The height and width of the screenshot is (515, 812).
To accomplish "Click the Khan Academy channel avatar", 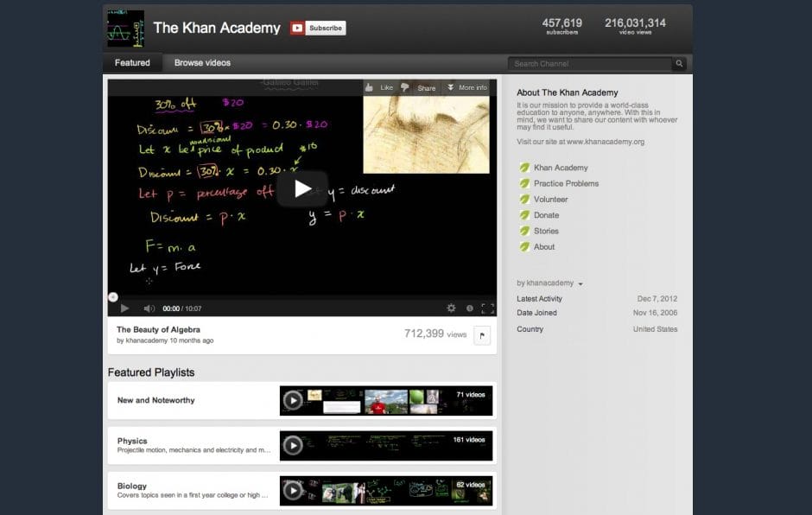I will 125,29.
